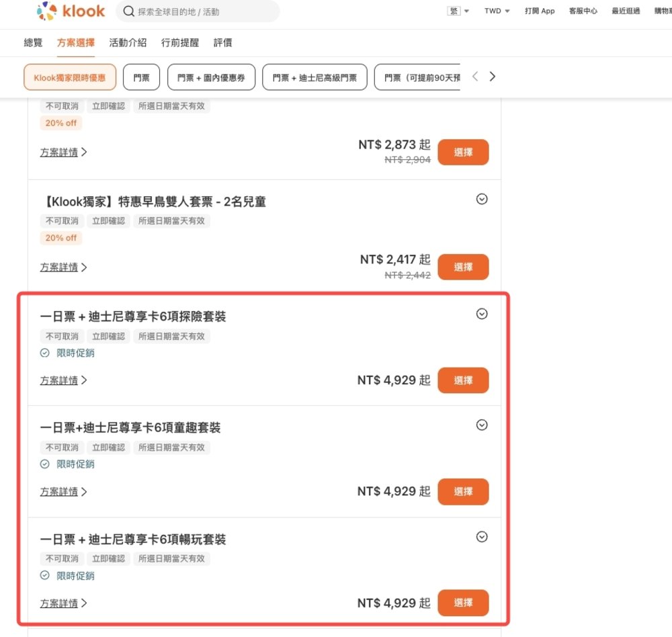672x637 pixels.
Task: Expand details of 一日票 + 迪士尼尊享卡6項探險套裝
Action: [482, 313]
